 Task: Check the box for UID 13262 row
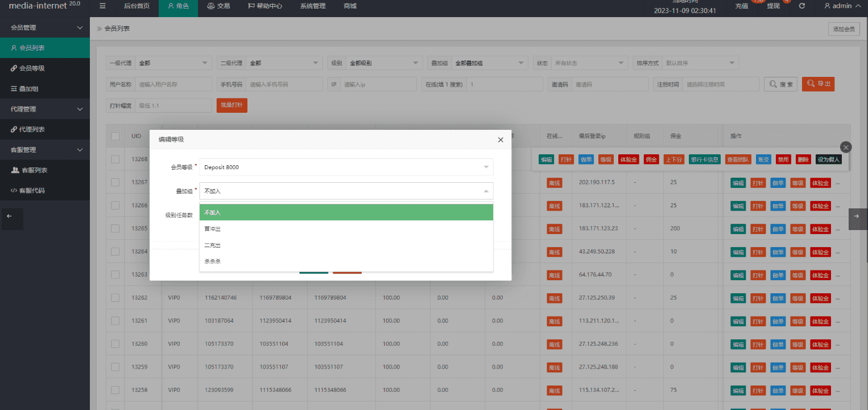coord(115,298)
